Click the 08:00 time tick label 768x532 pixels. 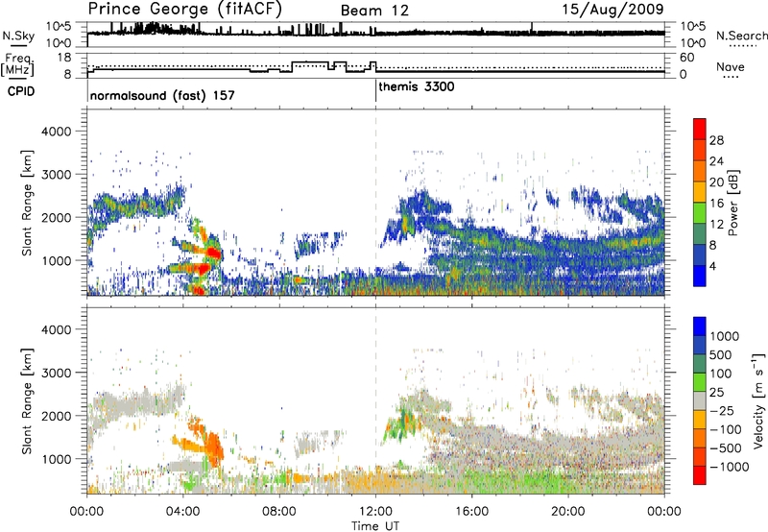pyautogui.click(x=279, y=512)
